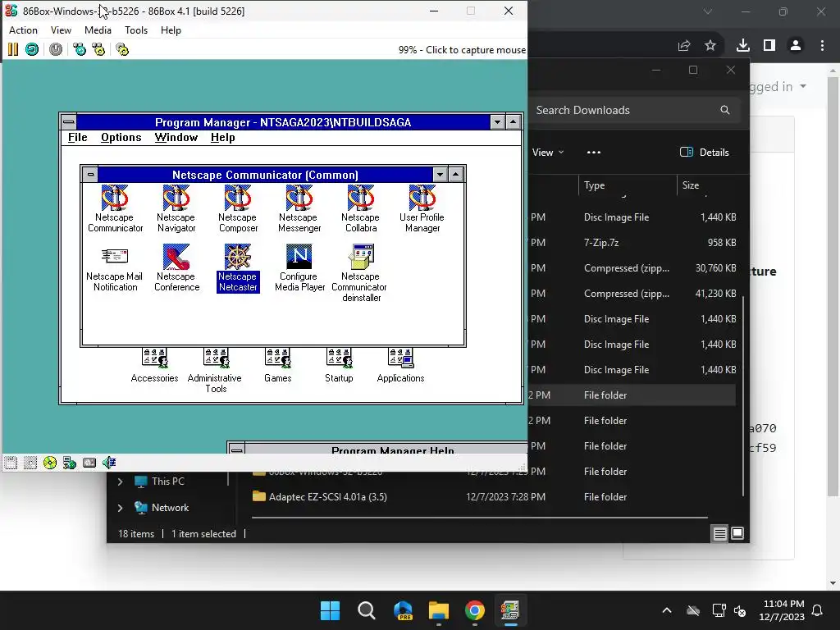Select the Startup program group icon

[339, 365]
